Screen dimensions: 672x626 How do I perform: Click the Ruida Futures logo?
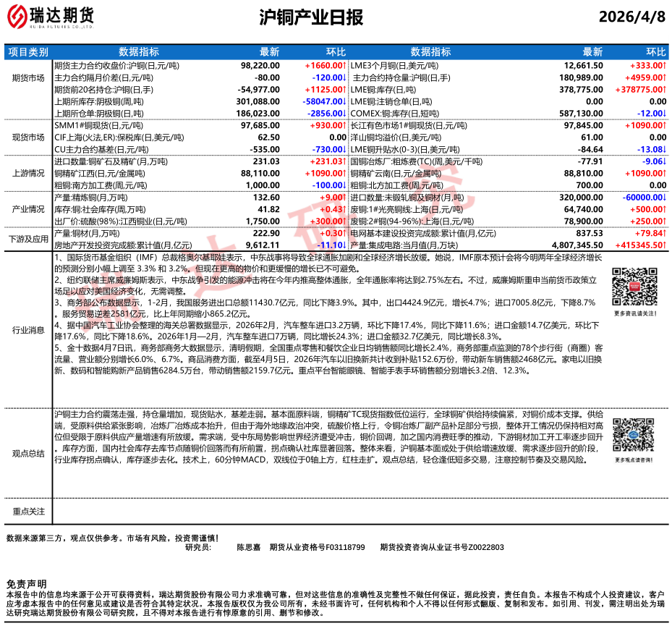click(x=50, y=17)
